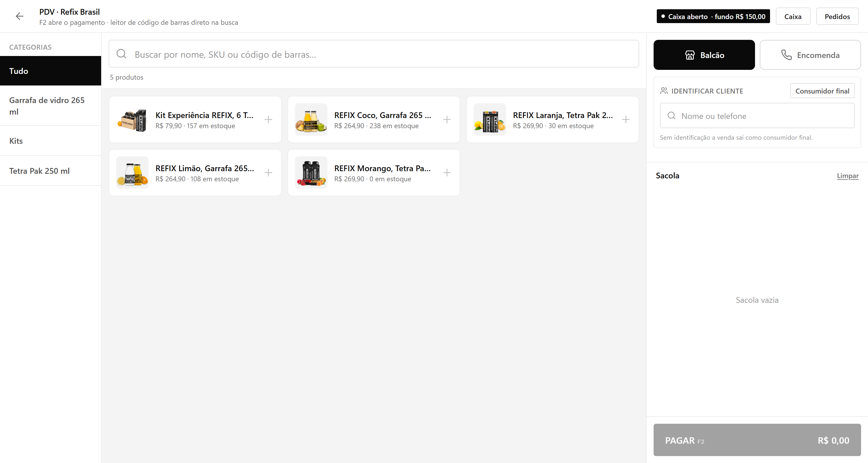868x463 pixels.
Task: Select the REFIX Limão, Garrafa 265 product name
Action: 205,168
